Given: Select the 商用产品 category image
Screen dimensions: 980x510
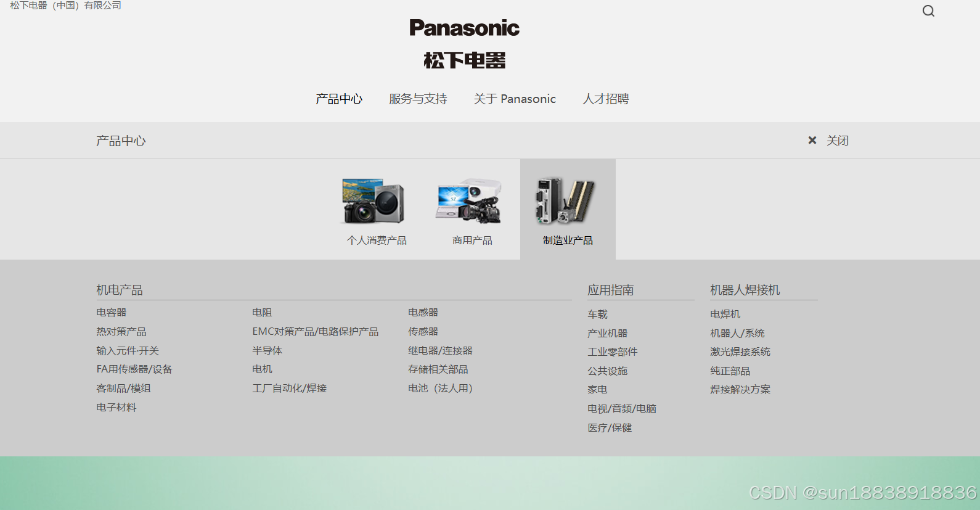Looking at the screenshot, I should (x=468, y=200).
